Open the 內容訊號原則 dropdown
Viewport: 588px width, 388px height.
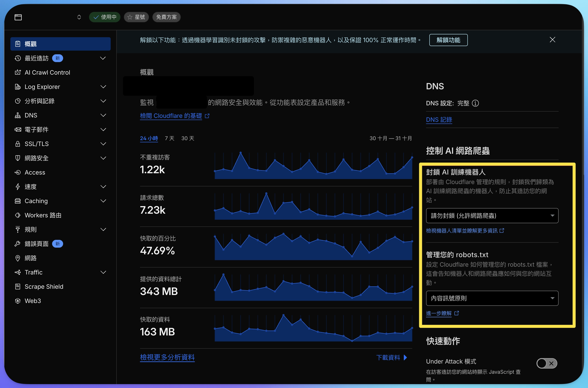tap(492, 298)
